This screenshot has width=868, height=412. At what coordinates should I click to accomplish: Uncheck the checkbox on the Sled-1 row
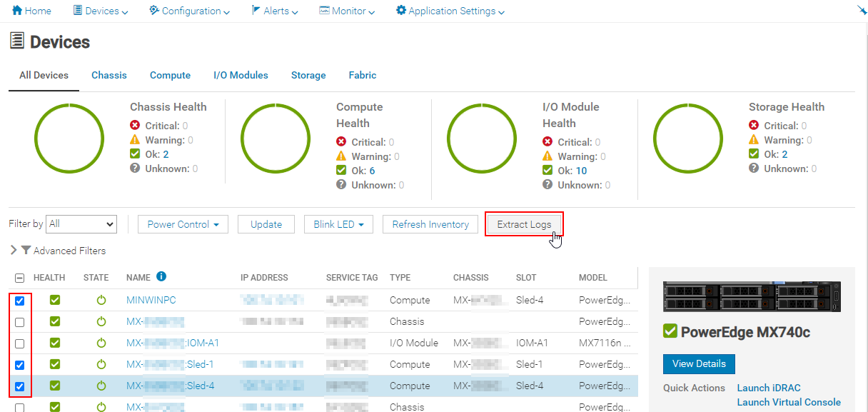[20, 364]
